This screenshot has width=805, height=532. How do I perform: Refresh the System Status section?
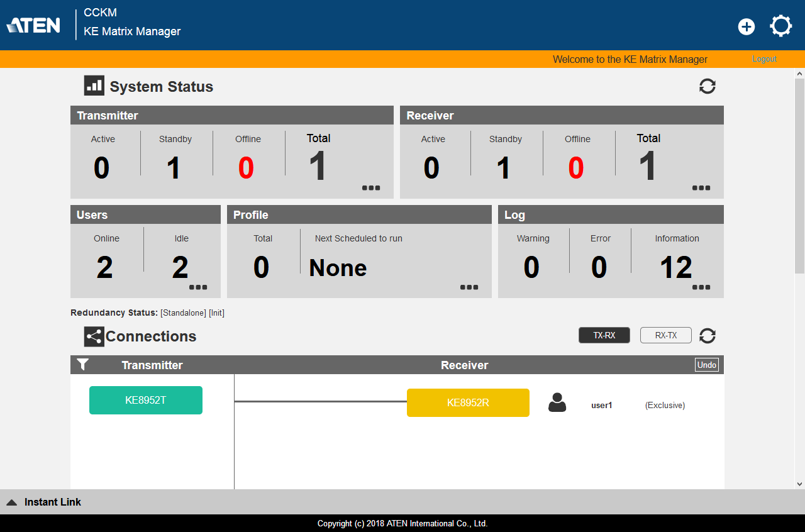pos(708,86)
